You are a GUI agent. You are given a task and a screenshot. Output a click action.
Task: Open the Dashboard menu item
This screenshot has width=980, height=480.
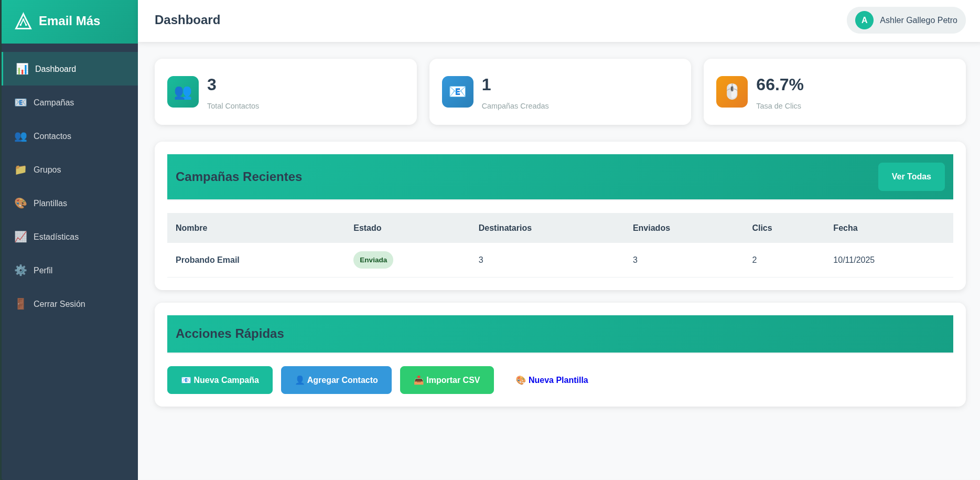(70, 69)
